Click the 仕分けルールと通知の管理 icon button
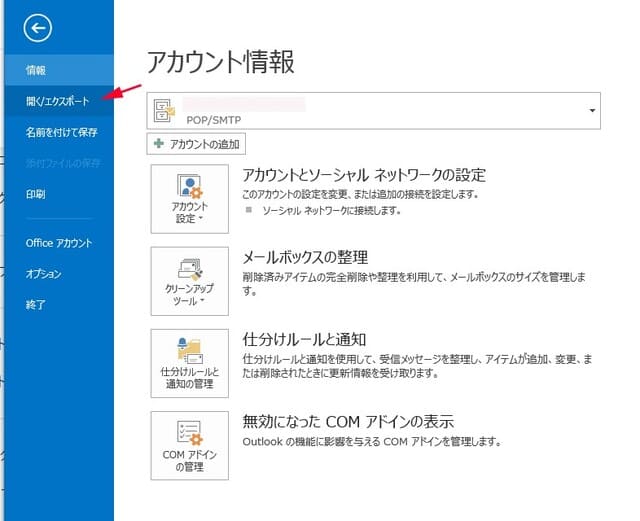Viewport: 640px width, 521px height. click(190, 363)
